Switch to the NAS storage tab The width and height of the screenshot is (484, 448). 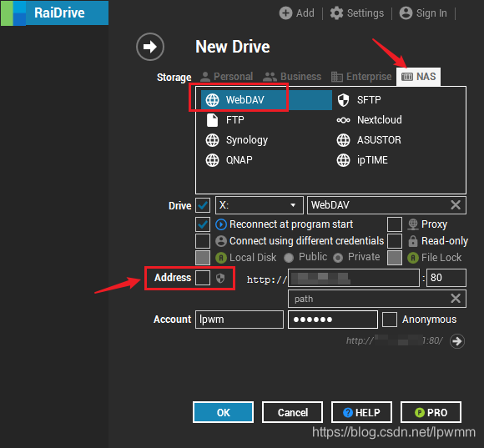point(419,77)
